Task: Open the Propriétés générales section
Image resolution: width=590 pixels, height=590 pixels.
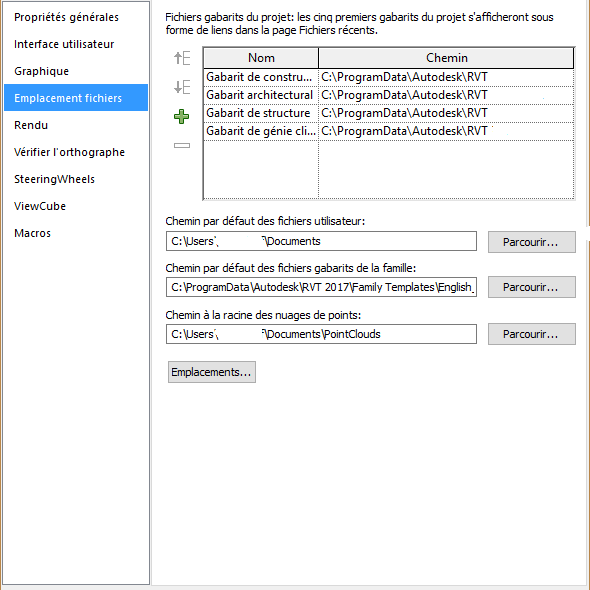Action: tap(66, 17)
